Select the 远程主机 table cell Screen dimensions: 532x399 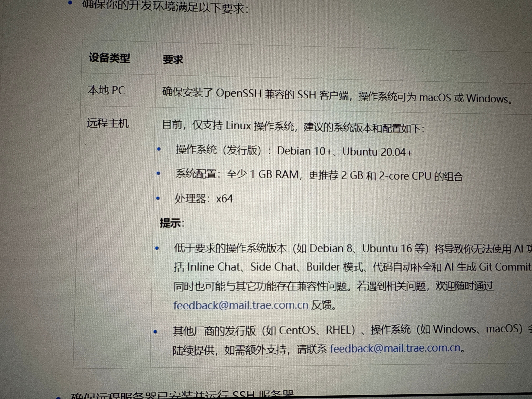point(108,123)
